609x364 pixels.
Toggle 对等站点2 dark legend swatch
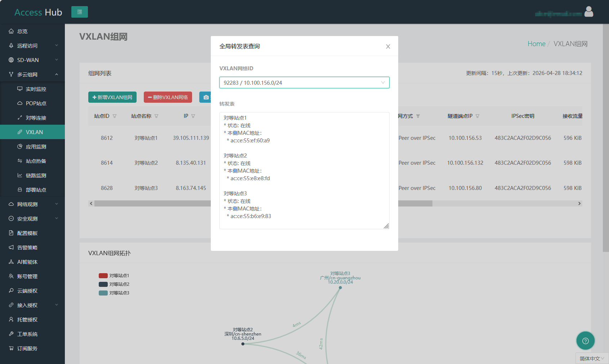pyautogui.click(x=103, y=284)
